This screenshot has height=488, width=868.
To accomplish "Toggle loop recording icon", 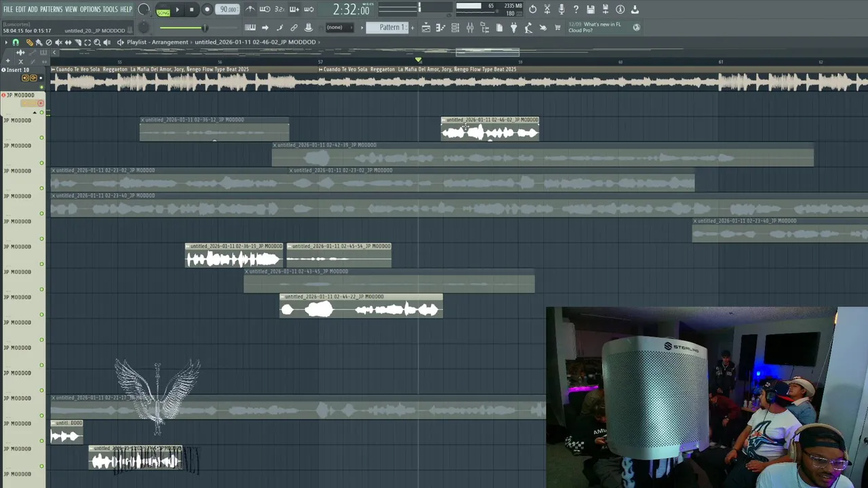I will click(x=309, y=9).
